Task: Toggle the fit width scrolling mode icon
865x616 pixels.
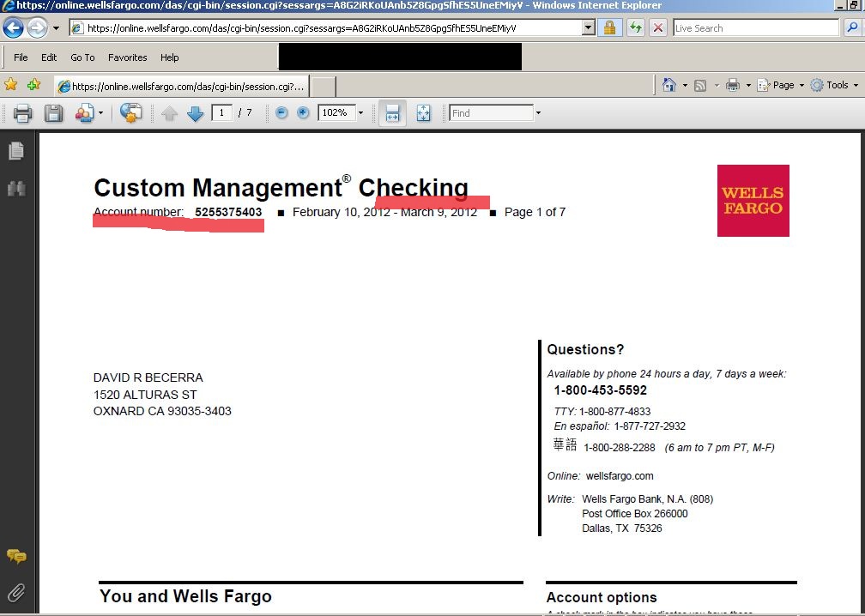Action: [392, 113]
